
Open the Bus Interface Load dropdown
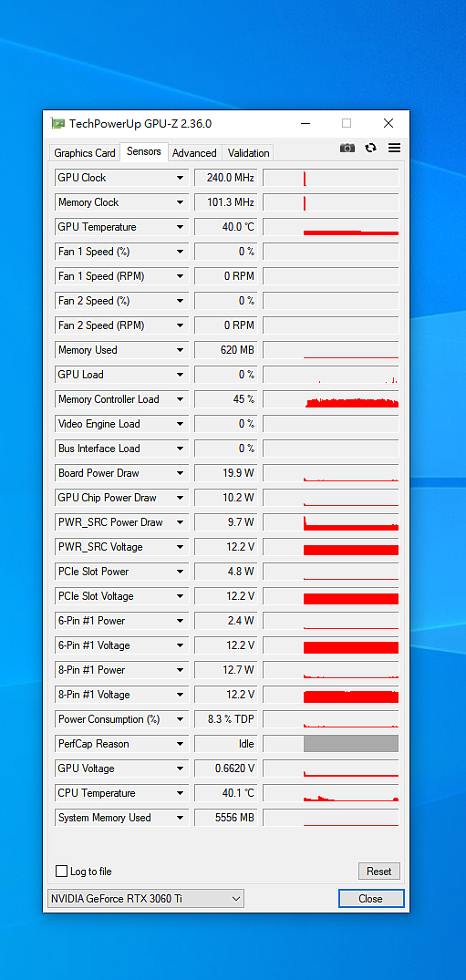click(181, 449)
